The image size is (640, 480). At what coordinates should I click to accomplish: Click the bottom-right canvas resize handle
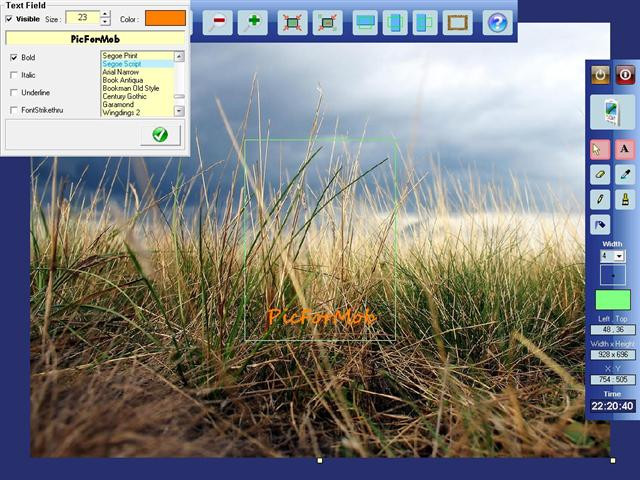[613, 460]
